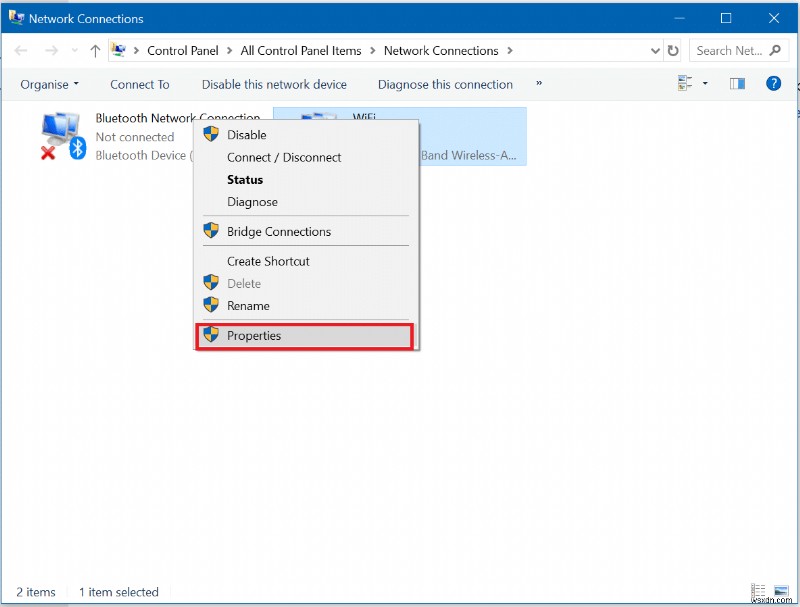Click the Help question mark icon
800x607 pixels.
[x=773, y=84]
